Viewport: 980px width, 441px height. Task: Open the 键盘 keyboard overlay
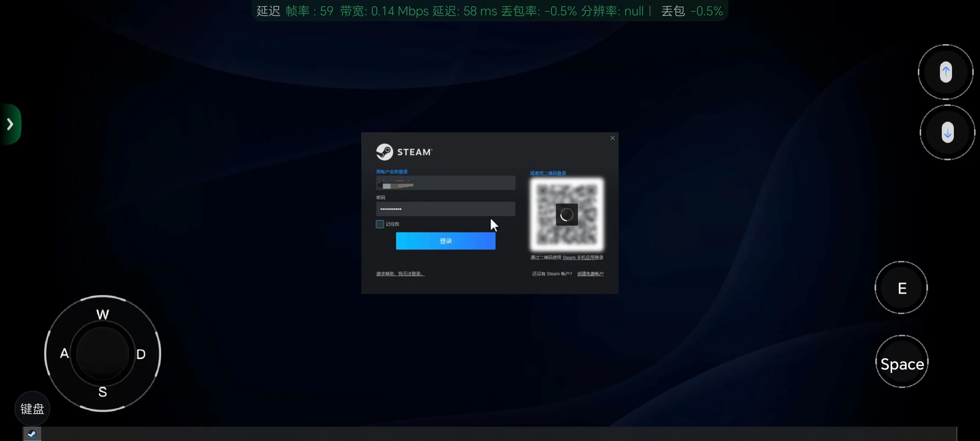[32, 409]
